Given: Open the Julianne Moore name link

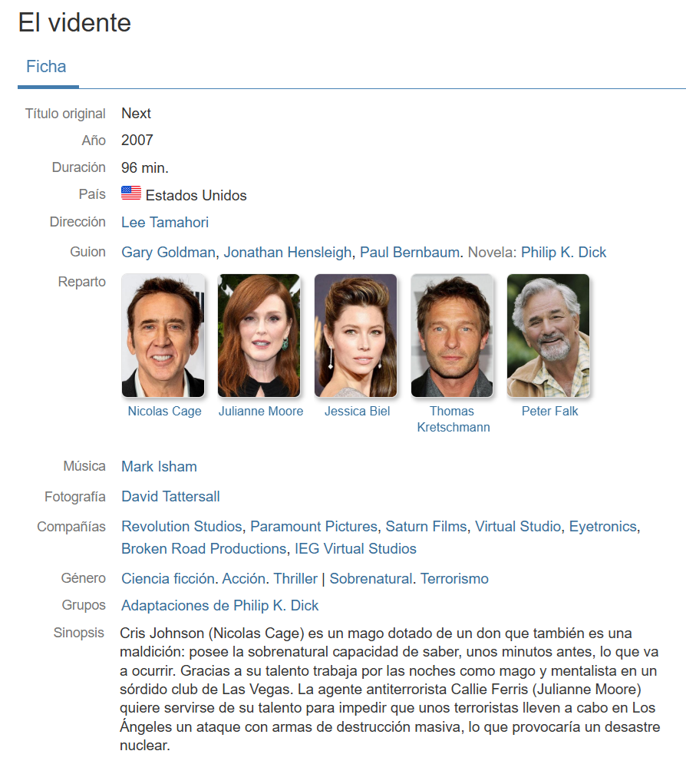Looking at the screenshot, I should (x=261, y=411).
